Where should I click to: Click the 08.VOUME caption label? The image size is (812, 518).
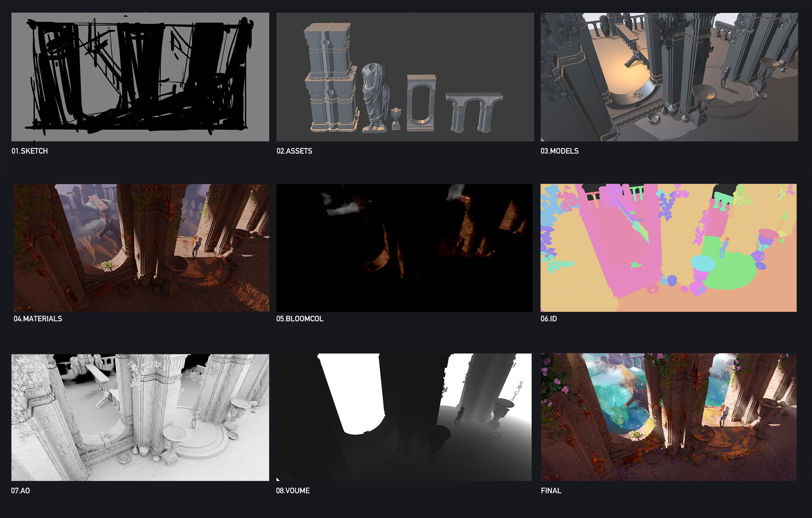pos(293,491)
